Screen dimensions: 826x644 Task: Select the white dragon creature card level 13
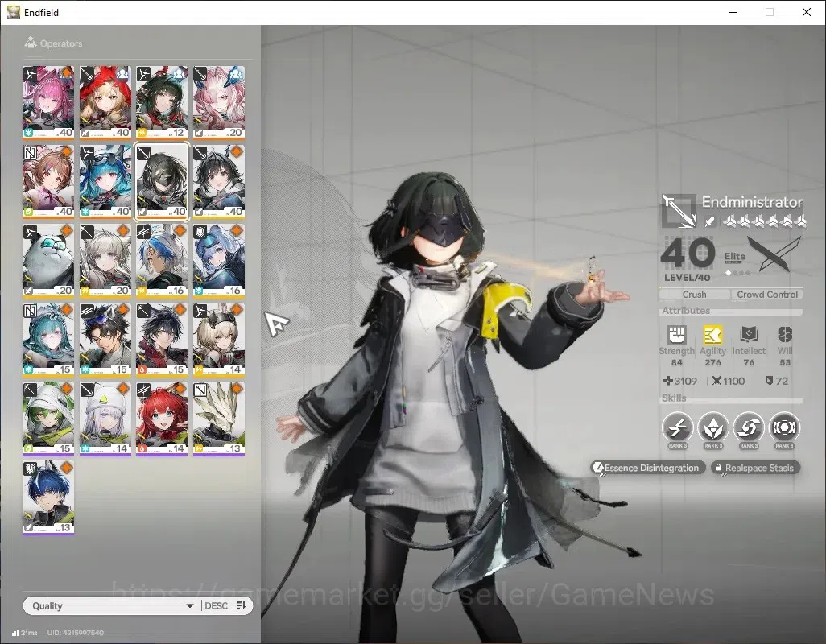click(219, 419)
